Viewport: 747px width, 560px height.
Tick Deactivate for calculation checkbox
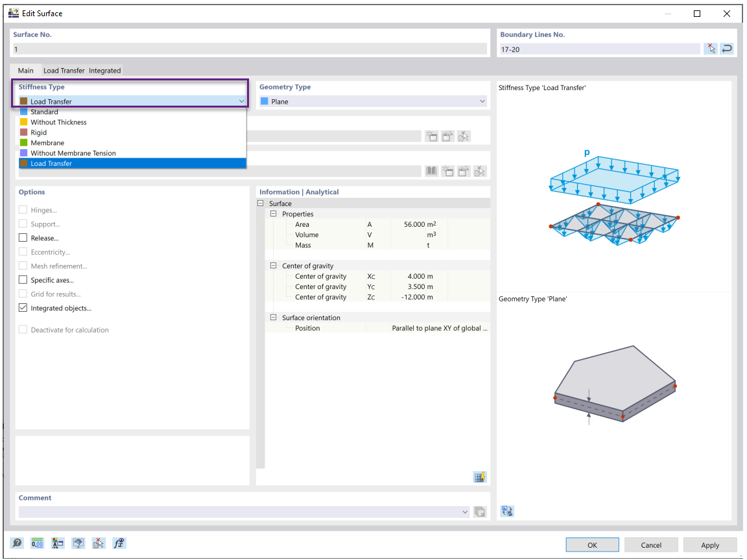(x=23, y=329)
